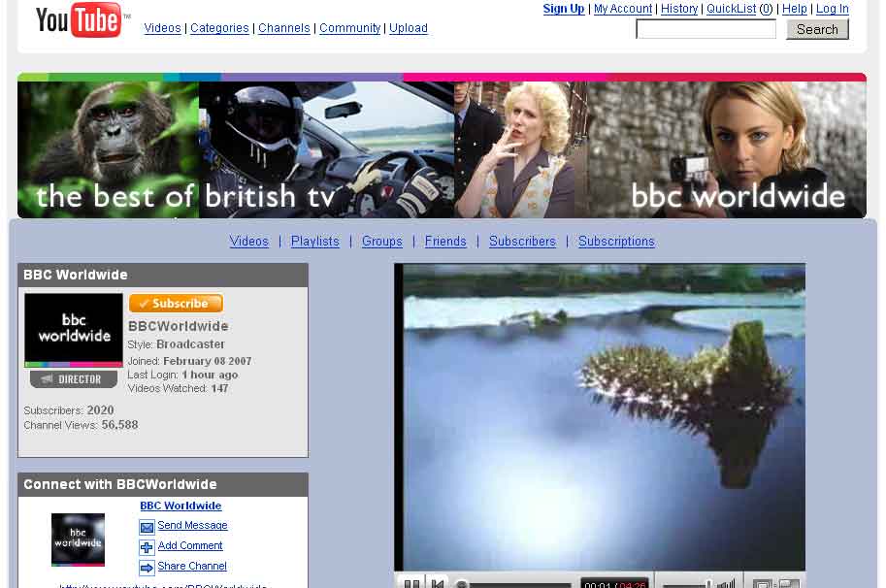The height and width of the screenshot is (588, 886).
Task: Click the video seek bar handle
Action: (x=463, y=584)
